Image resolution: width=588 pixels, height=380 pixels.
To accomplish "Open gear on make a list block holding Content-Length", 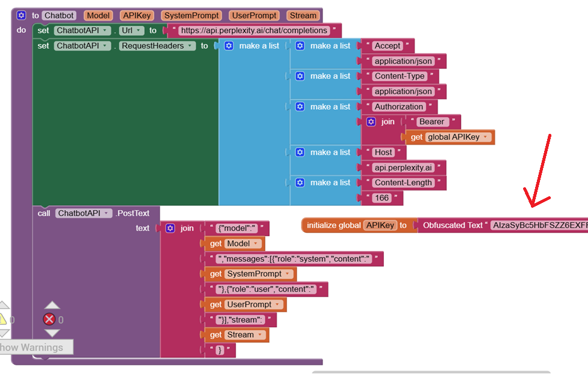I will coord(300,182).
